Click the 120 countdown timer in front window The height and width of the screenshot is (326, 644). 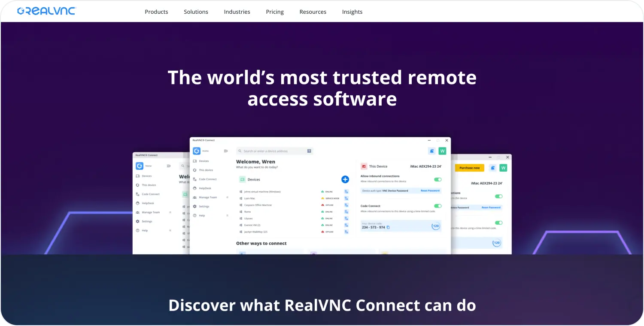[x=436, y=226]
